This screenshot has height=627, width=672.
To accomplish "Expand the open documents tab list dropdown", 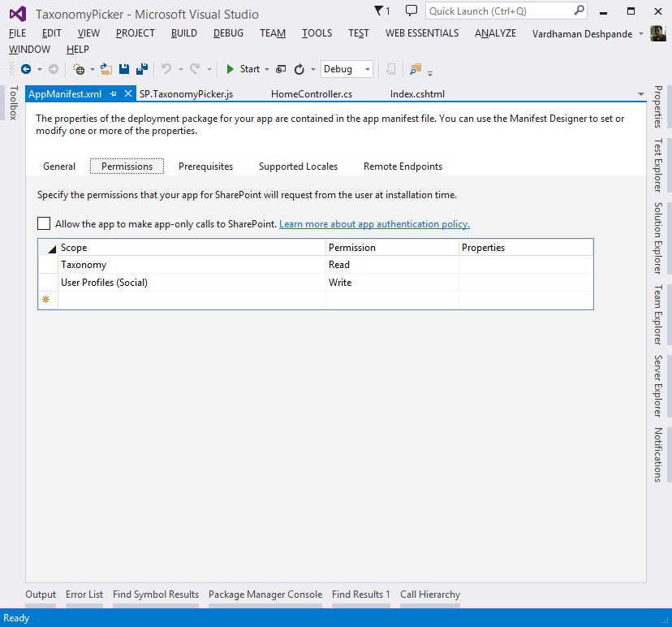I will [x=641, y=94].
